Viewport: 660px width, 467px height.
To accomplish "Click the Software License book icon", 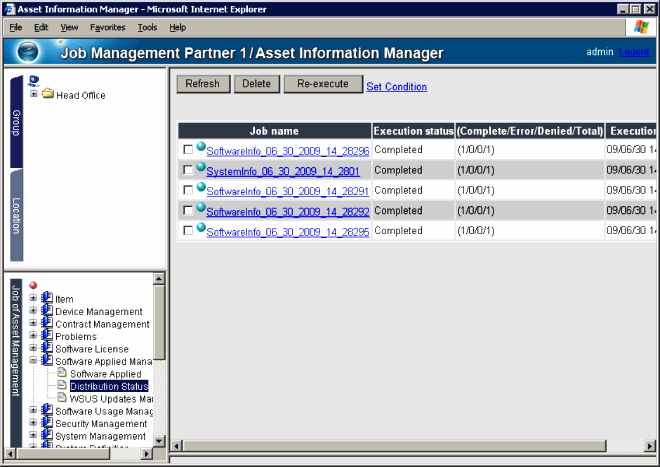I will point(47,349).
